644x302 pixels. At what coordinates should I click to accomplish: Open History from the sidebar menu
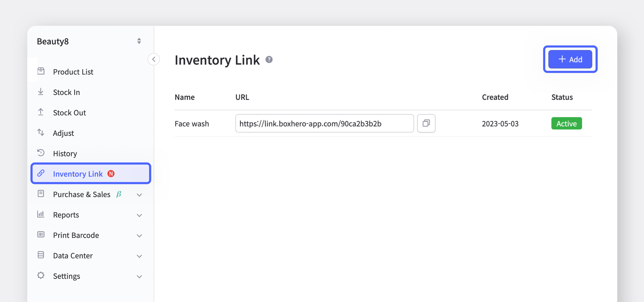pos(65,153)
